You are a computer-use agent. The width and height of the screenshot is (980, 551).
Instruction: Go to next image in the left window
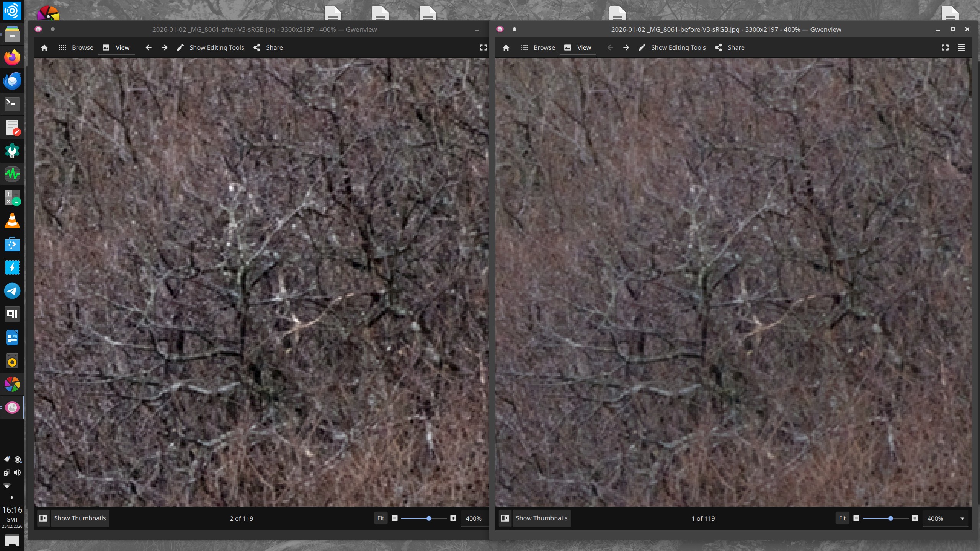click(164, 47)
